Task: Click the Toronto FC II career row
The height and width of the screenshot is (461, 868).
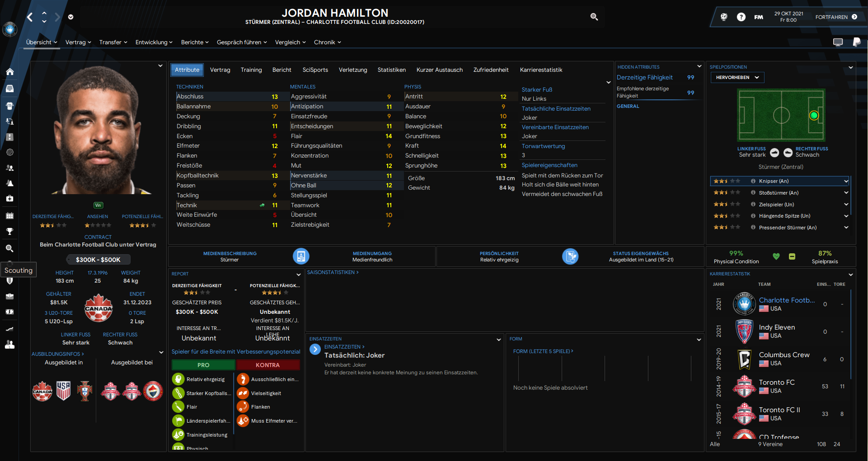Action: (x=780, y=414)
